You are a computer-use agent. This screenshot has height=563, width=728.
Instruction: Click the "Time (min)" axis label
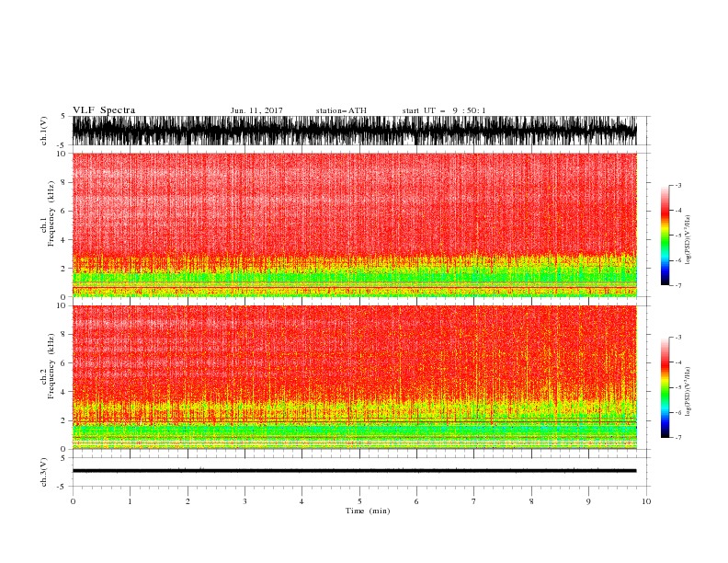click(368, 511)
